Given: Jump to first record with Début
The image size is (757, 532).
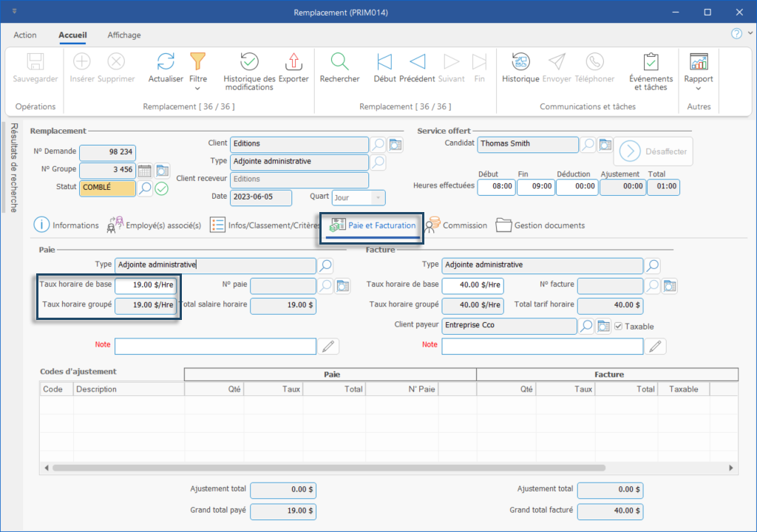Looking at the screenshot, I should pos(384,62).
